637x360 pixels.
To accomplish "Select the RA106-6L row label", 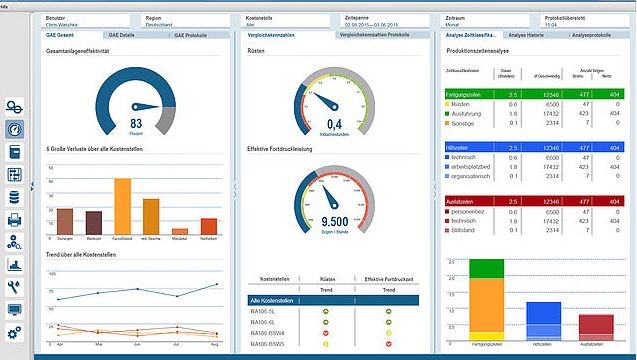I will coord(262,322).
